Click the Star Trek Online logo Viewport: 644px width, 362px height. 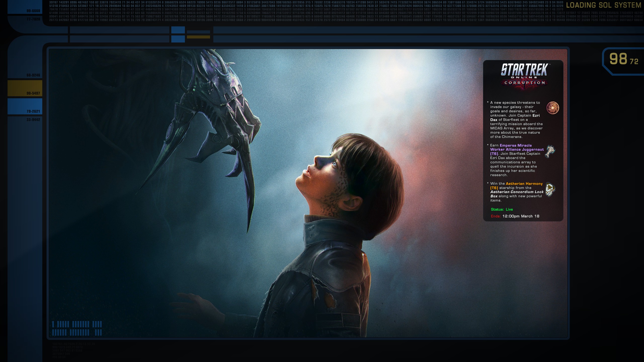click(x=525, y=70)
